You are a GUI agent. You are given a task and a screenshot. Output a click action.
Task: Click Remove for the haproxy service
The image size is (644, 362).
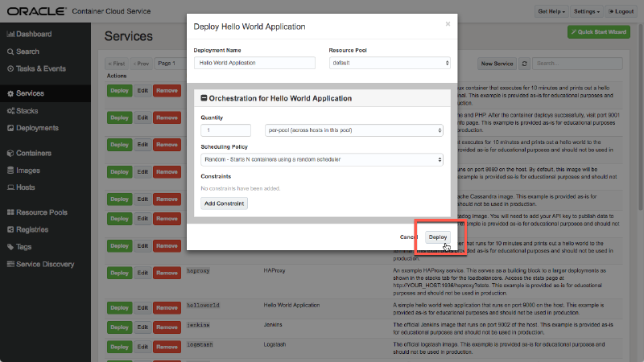167,273
